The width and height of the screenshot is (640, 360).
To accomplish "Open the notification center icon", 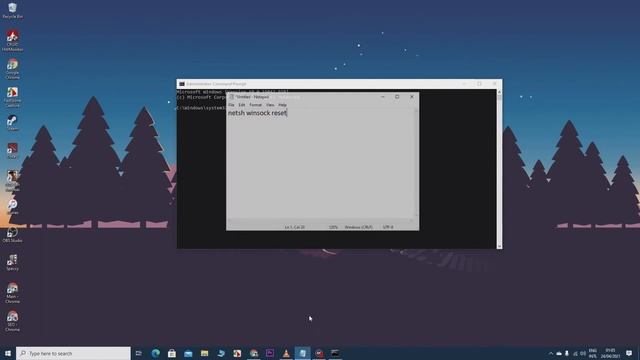I will click(629, 353).
